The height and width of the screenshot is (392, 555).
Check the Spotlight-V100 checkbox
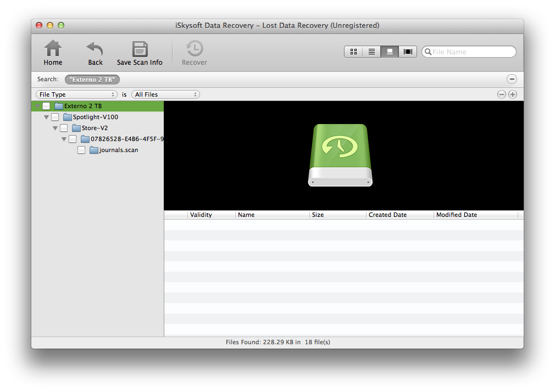[x=55, y=117]
